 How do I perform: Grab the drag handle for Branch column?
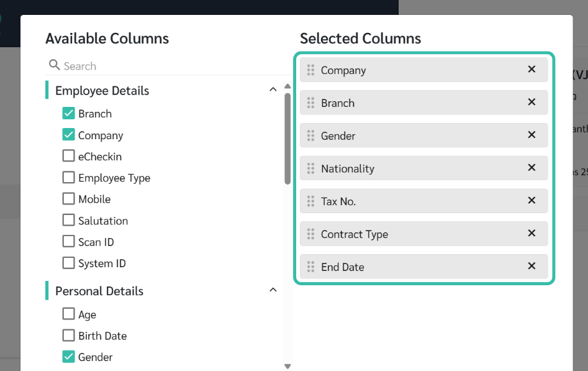pyautogui.click(x=310, y=103)
